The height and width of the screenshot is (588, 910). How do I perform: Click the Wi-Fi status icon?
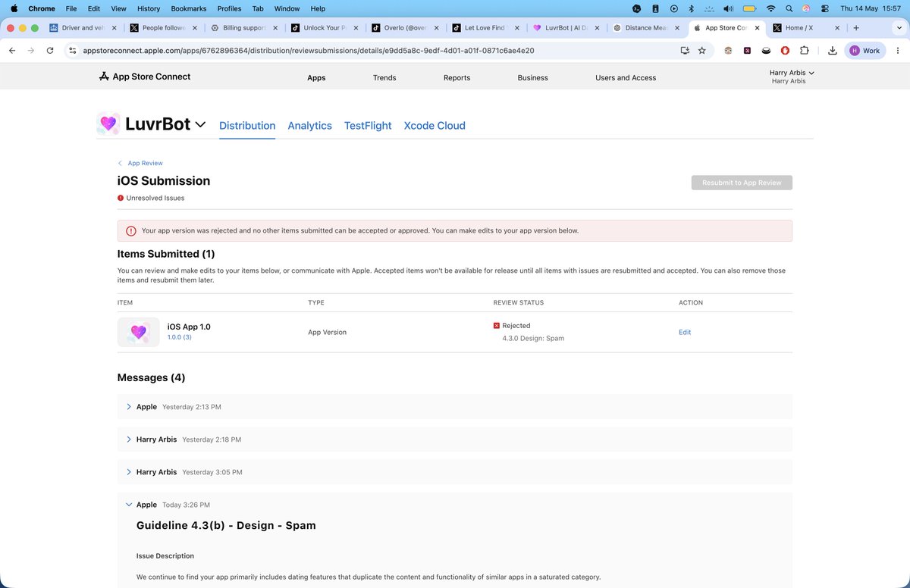pyautogui.click(x=770, y=8)
